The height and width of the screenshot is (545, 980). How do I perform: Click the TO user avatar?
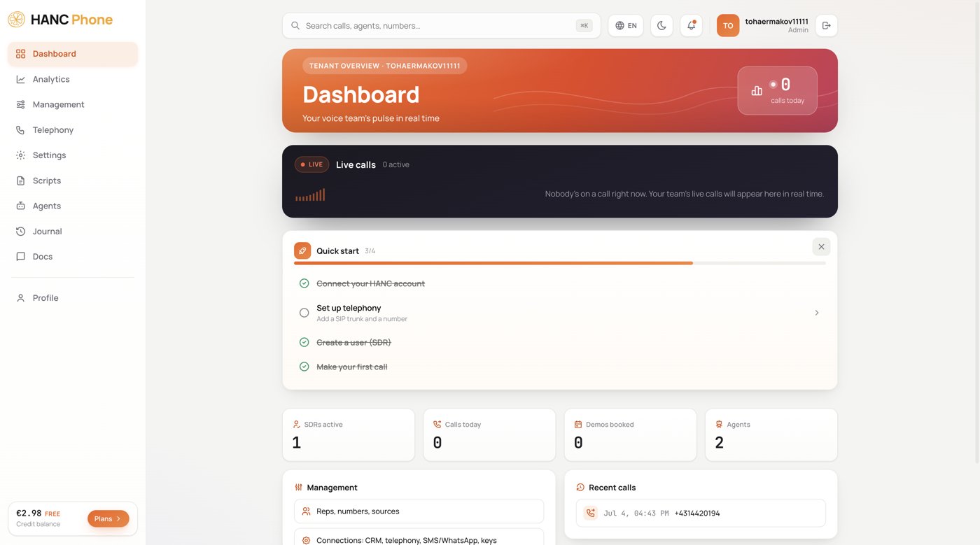pyautogui.click(x=728, y=26)
